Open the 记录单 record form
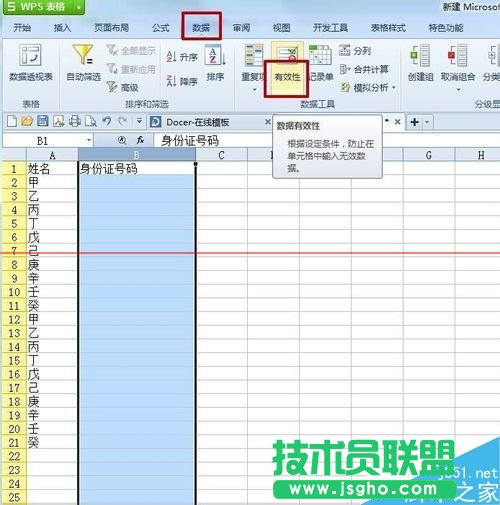Image resolution: width=500 pixels, height=505 pixels. click(x=321, y=63)
